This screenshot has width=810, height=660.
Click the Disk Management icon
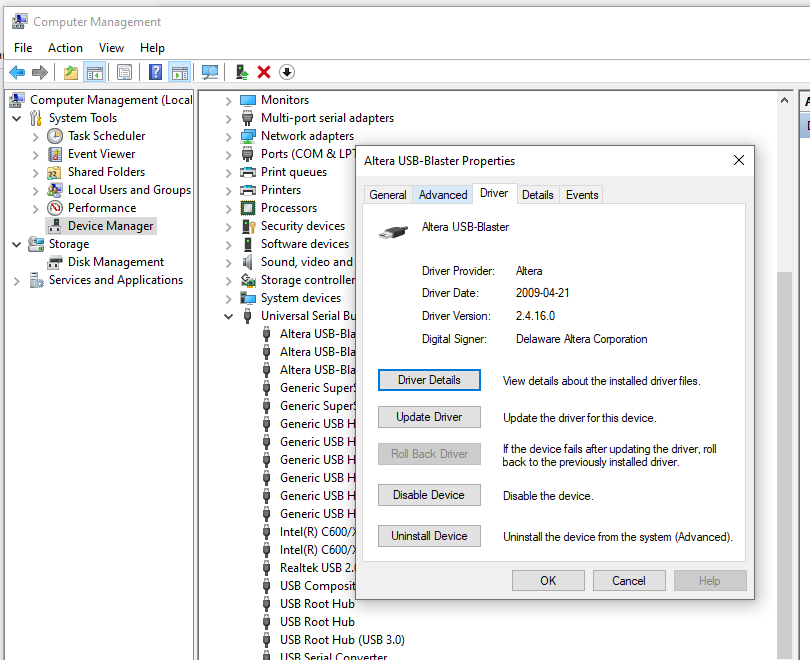point(55,263)
